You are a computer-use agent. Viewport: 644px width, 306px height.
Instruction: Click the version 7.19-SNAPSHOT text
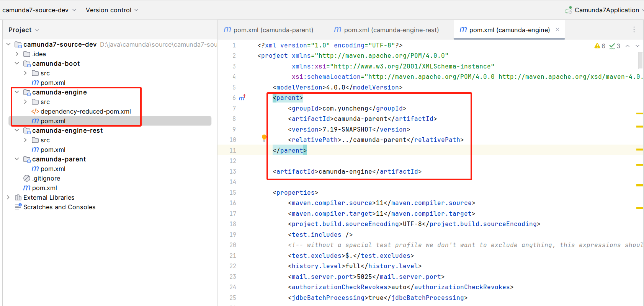(349, 130)
